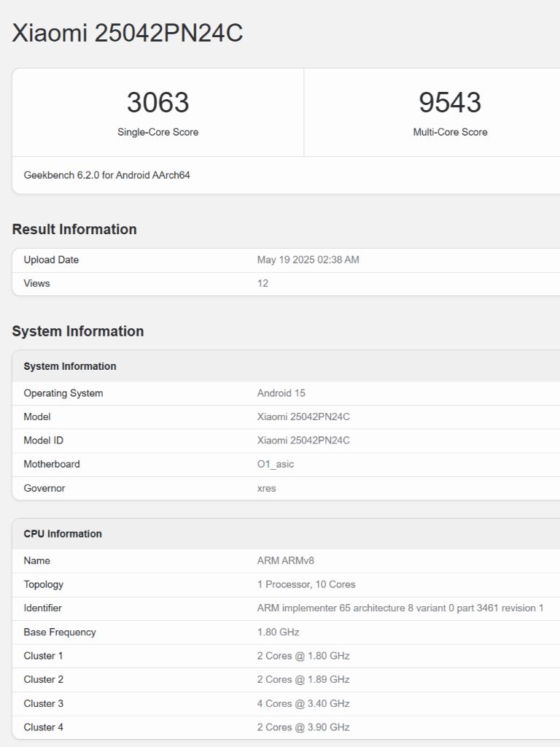This screenshot has width=560, height=747.
Task: Select the 1 Processor, 10 Cores value
Action: click(x=306, y=584)
